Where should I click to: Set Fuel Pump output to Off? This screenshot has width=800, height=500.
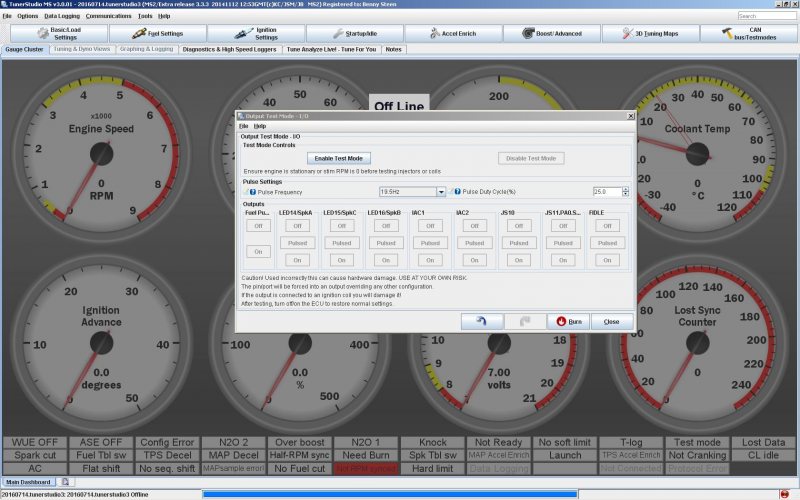coord(258,226)
